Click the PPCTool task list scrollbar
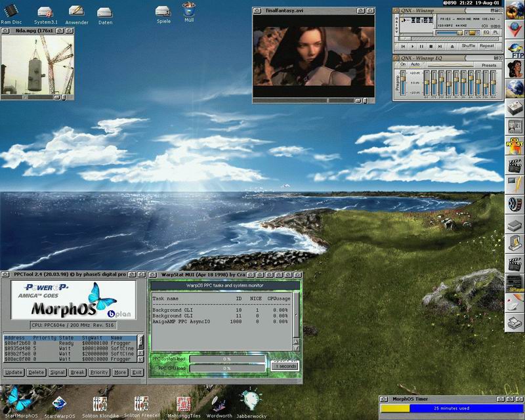525x420 pixels. coord(141,343)
